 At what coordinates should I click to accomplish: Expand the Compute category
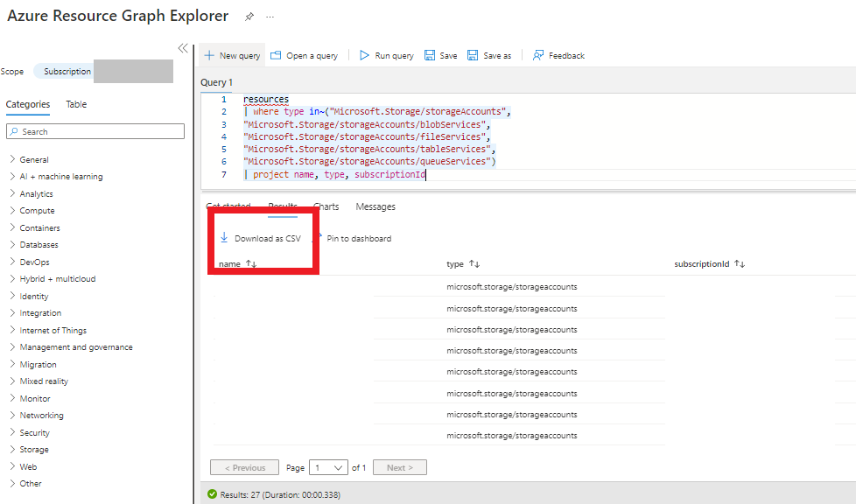click(12, 210)
